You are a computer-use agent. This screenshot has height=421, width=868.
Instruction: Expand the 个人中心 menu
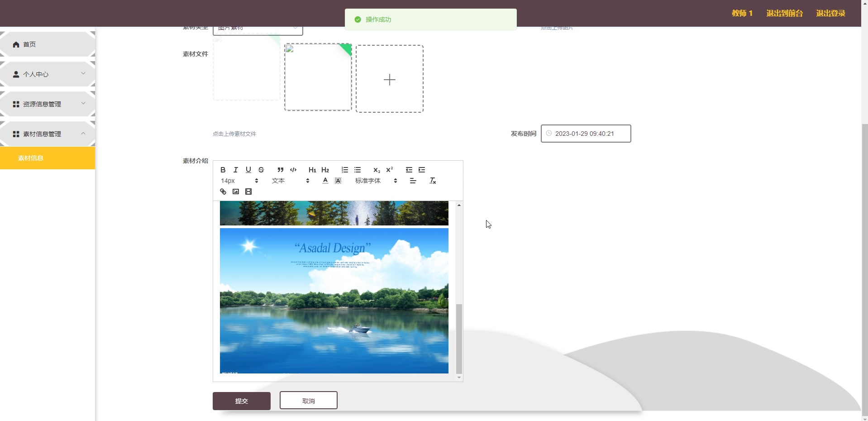[x=48, y=74]
